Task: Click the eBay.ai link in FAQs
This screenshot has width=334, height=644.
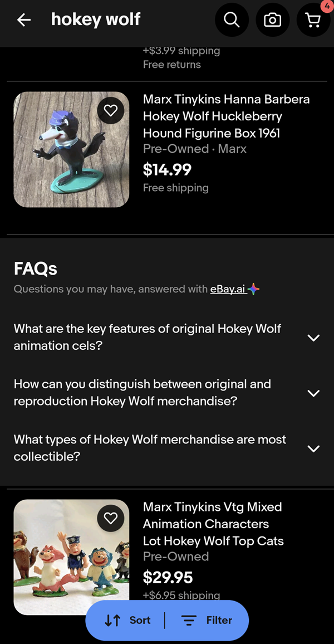Action: [228, 289]
